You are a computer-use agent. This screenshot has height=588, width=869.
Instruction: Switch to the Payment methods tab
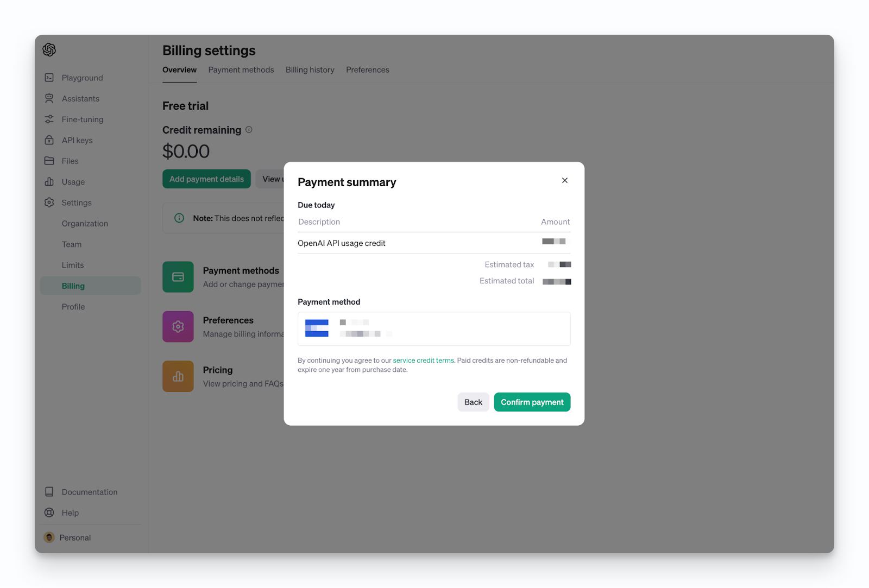(x=241, y=70)
